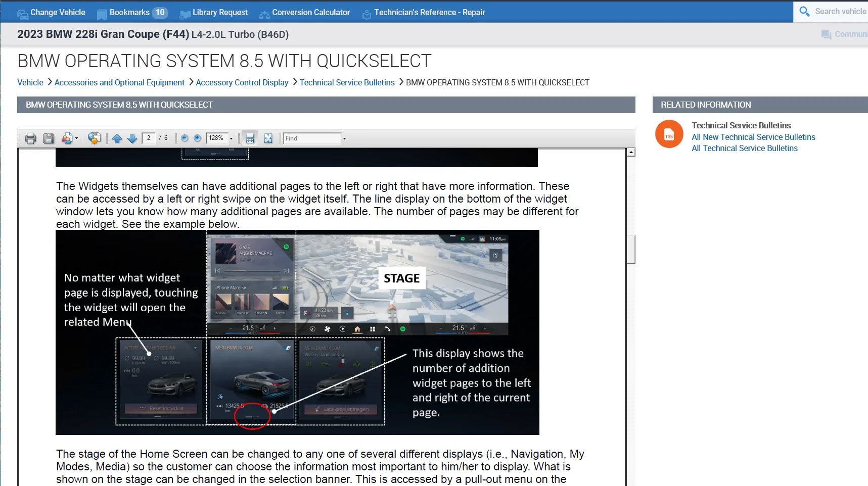Click the widget example diagram image
Image resolution: width=868 pixels, height=486 pixels.
(x=297, y=332)
